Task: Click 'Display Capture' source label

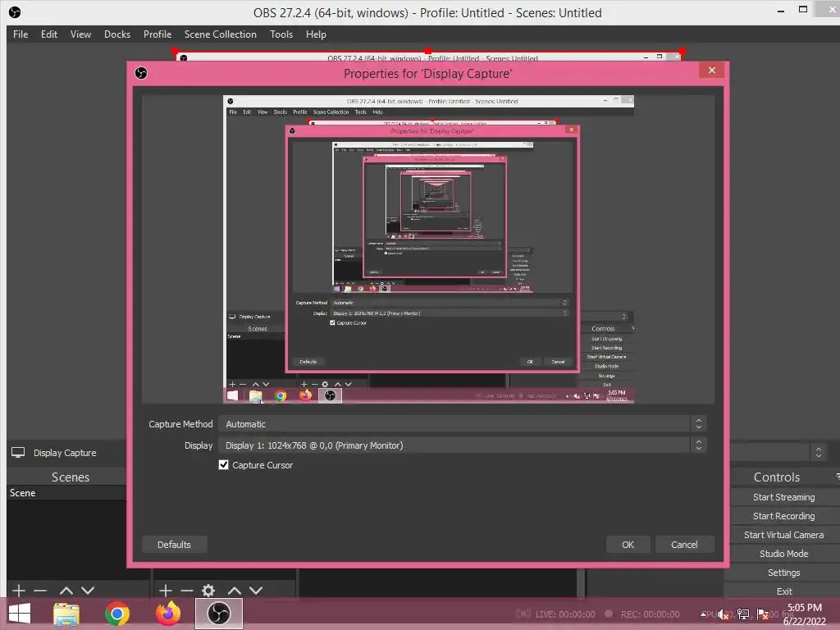Action: (65, 453)
